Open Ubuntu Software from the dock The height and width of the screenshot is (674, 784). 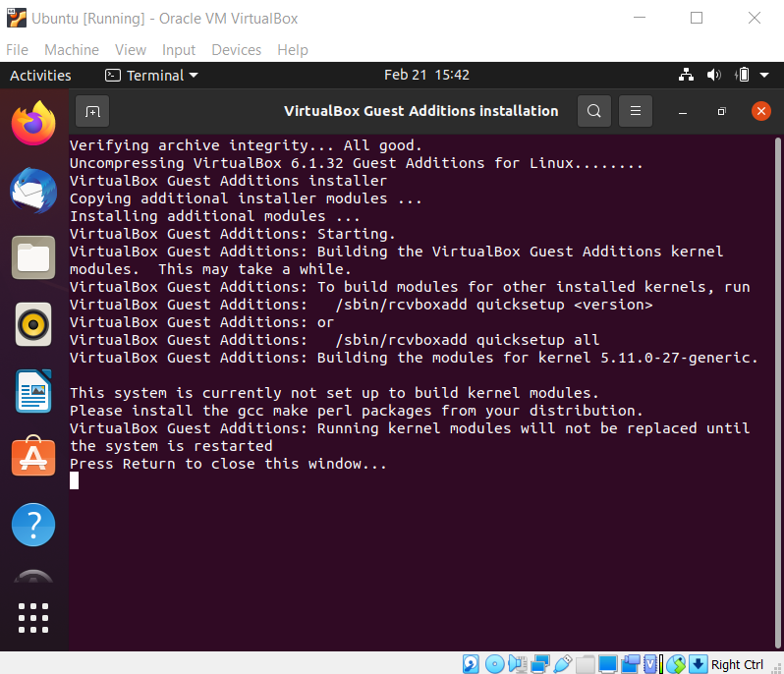pyautogui.click(x=33, y=456)
